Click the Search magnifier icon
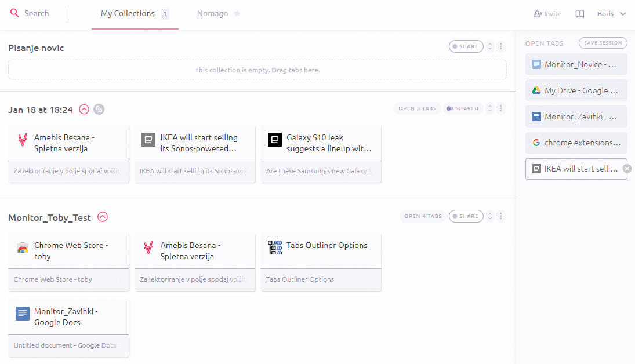Image resolution: width=635 pixels, height=364 pixels. [14, 13]
